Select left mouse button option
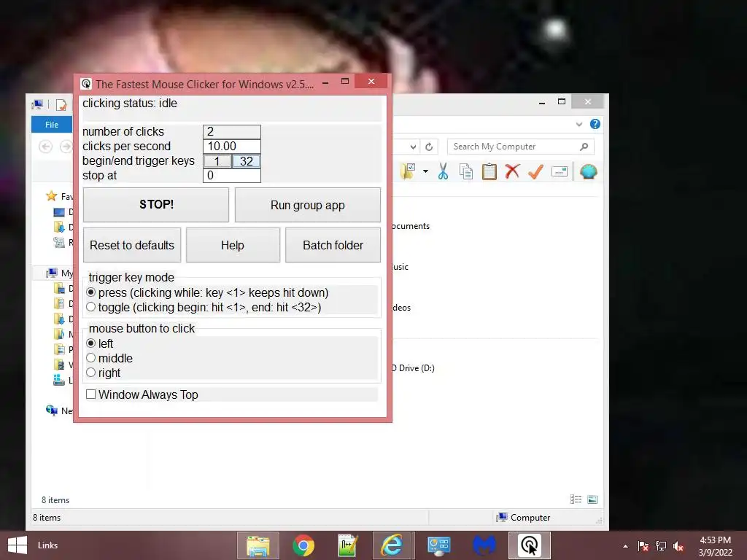747x560 pixels. pyautogui.click(x=91, y=343)
